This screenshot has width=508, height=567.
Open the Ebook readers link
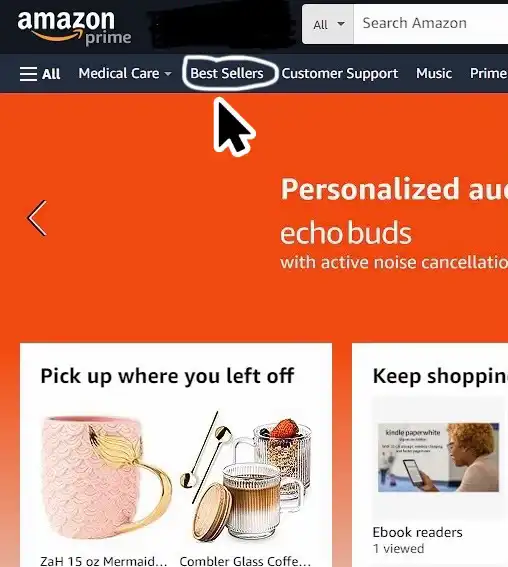[417, 532]
